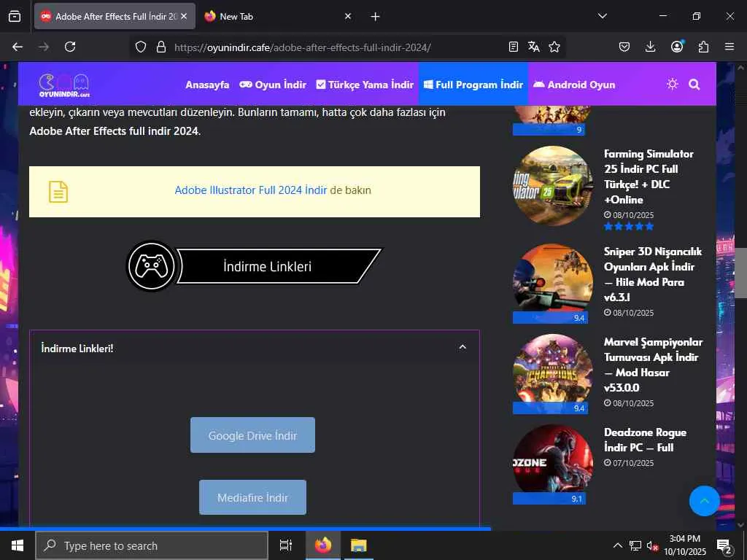Click the page vertical scrollbar thumb

740,273
